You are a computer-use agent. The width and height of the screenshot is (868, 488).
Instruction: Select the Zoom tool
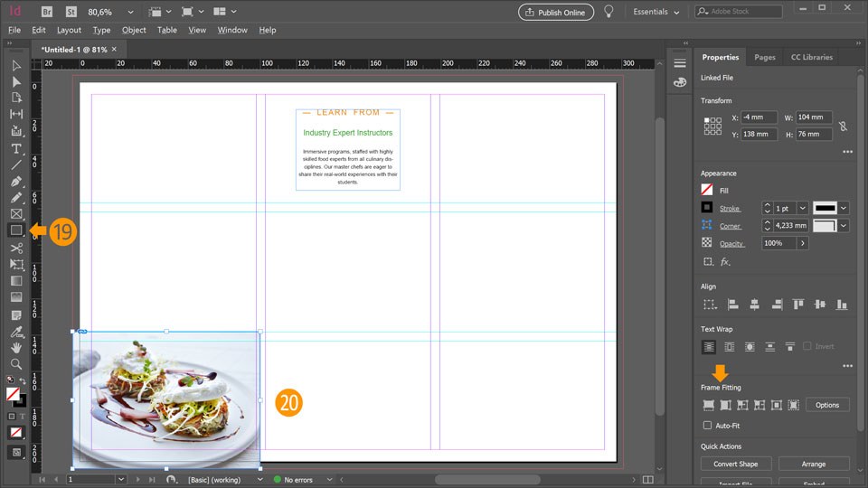click(16, 363)
